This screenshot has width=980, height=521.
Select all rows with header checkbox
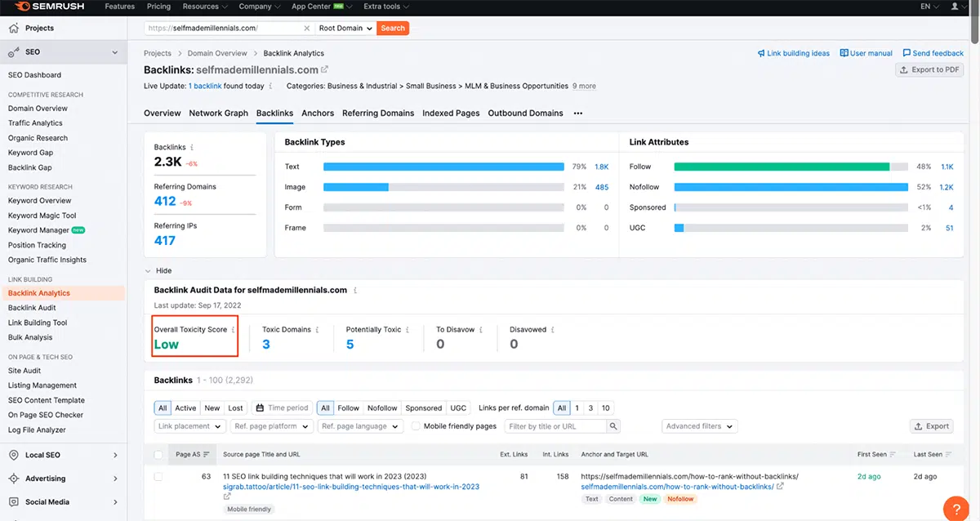click(x=158, y=455)
